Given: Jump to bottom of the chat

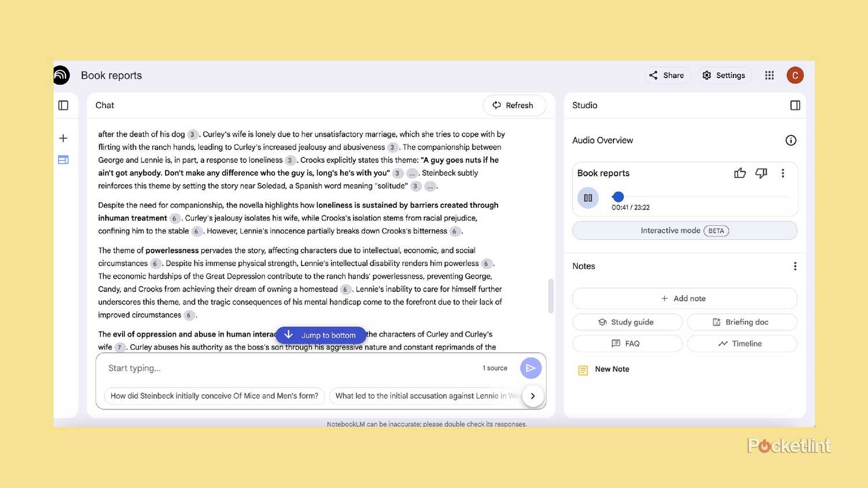Looking at the screenshot, I should click(321, 335).
